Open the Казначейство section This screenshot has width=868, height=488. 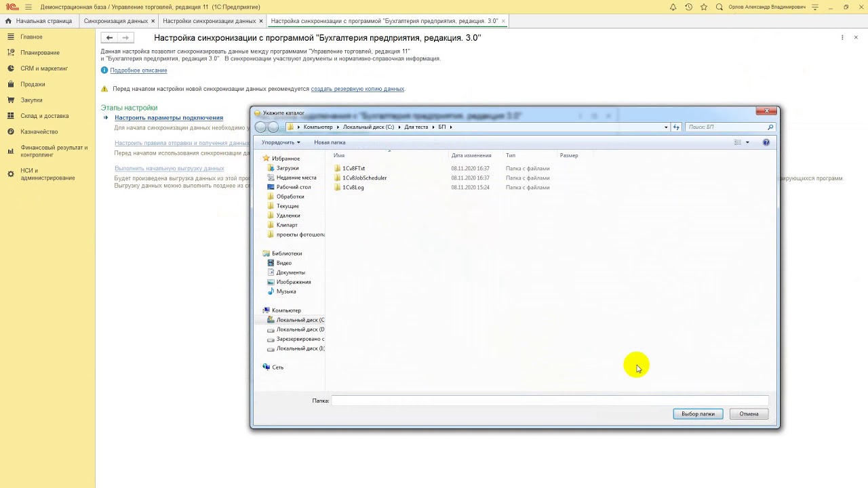coord(39,131)
